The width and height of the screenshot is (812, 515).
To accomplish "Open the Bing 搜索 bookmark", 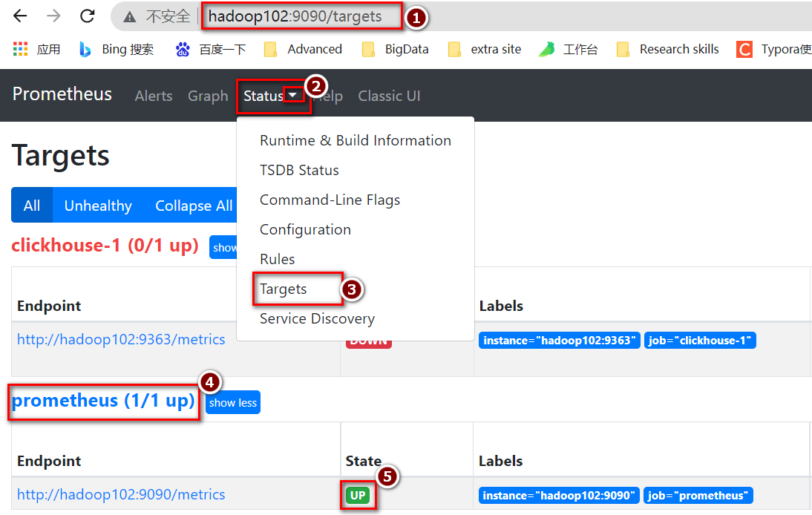I will pyautogui.click(x=117, y=49).
